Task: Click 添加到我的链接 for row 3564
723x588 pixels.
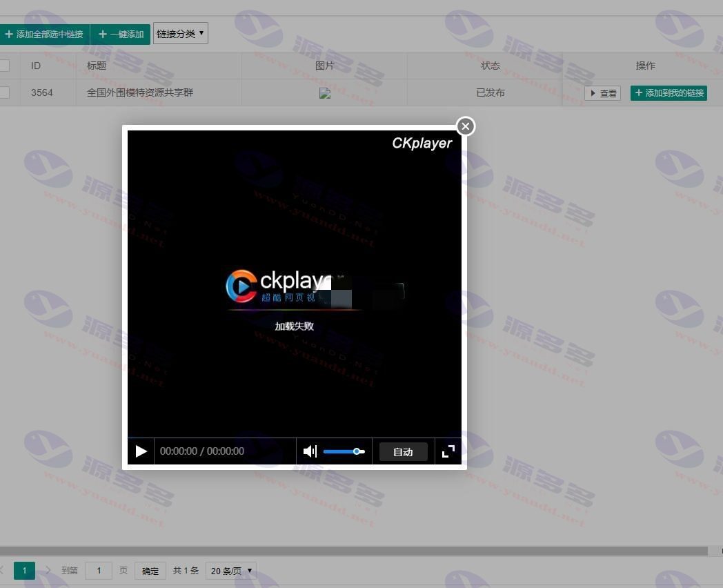Action: (x=668, y=92)
